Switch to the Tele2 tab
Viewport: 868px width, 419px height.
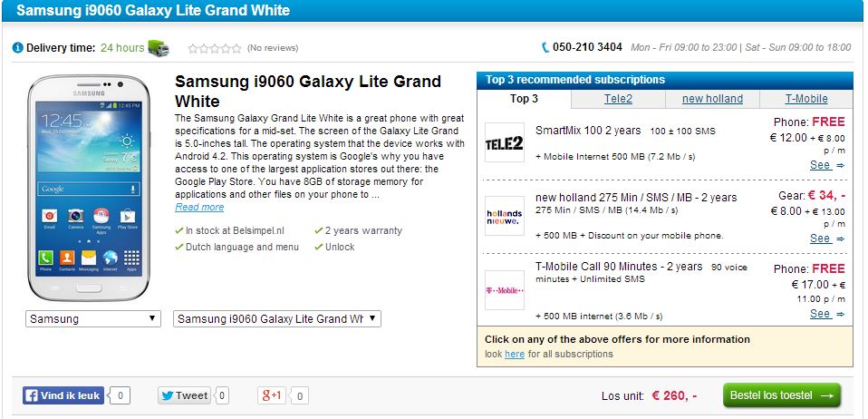(x=619, y=99)
